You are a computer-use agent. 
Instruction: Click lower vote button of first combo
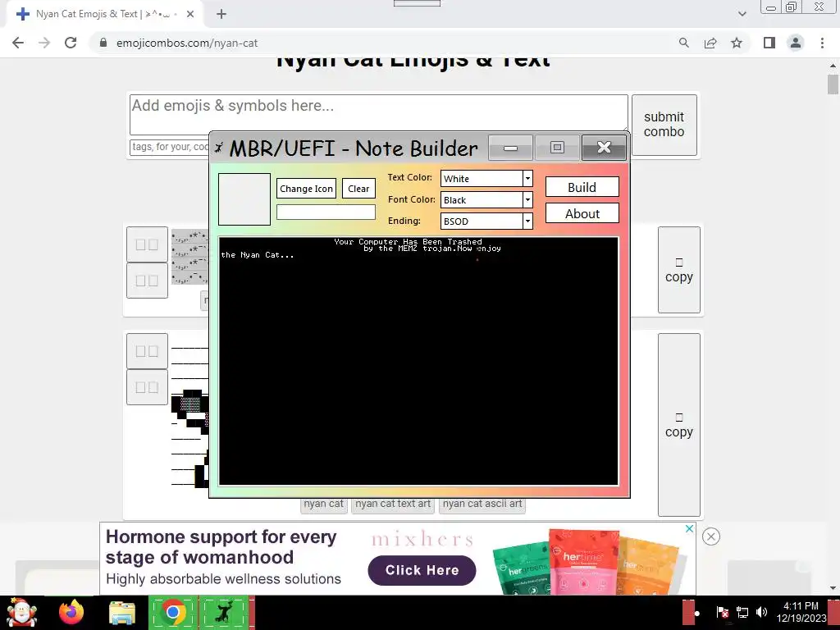pos(147,281)
